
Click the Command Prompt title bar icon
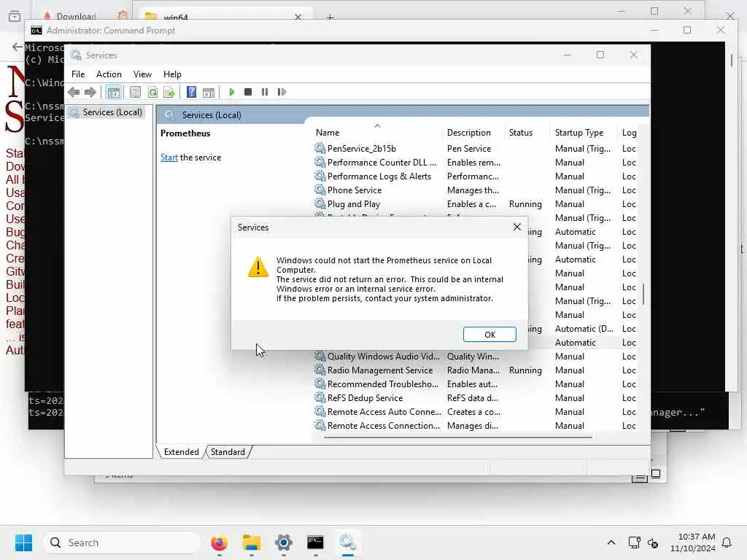[36, 31]
